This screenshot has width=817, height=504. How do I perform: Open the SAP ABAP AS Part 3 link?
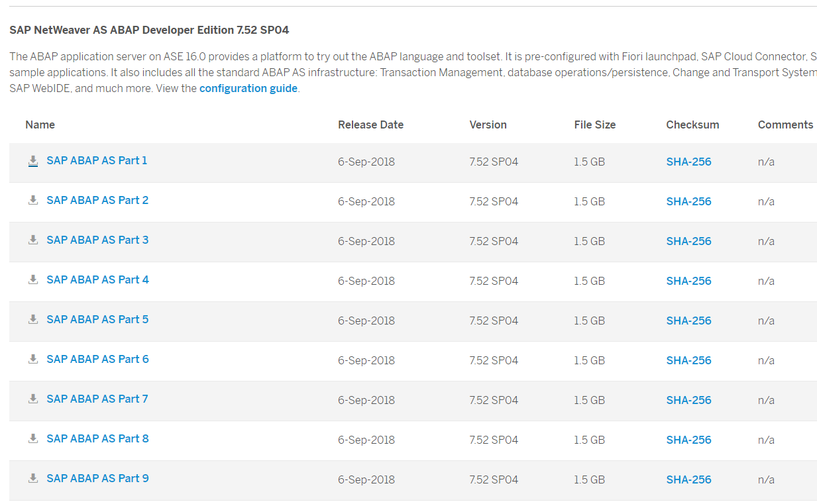click(x=97, y=240)
